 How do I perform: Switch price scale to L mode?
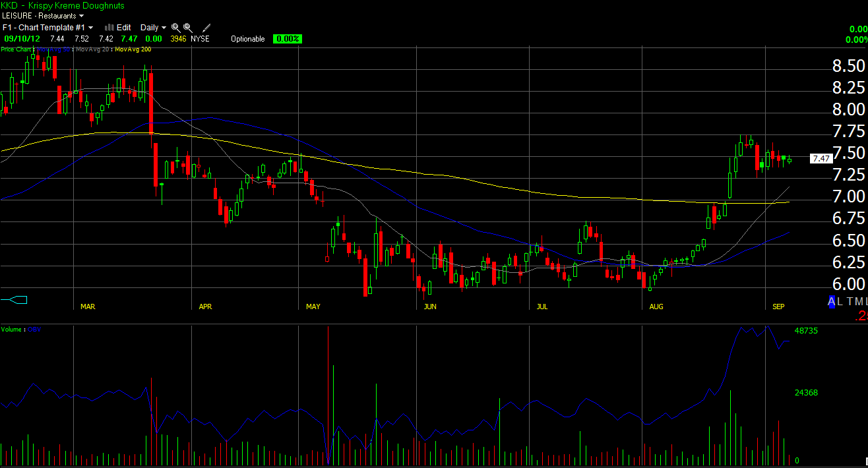[840, 301]
